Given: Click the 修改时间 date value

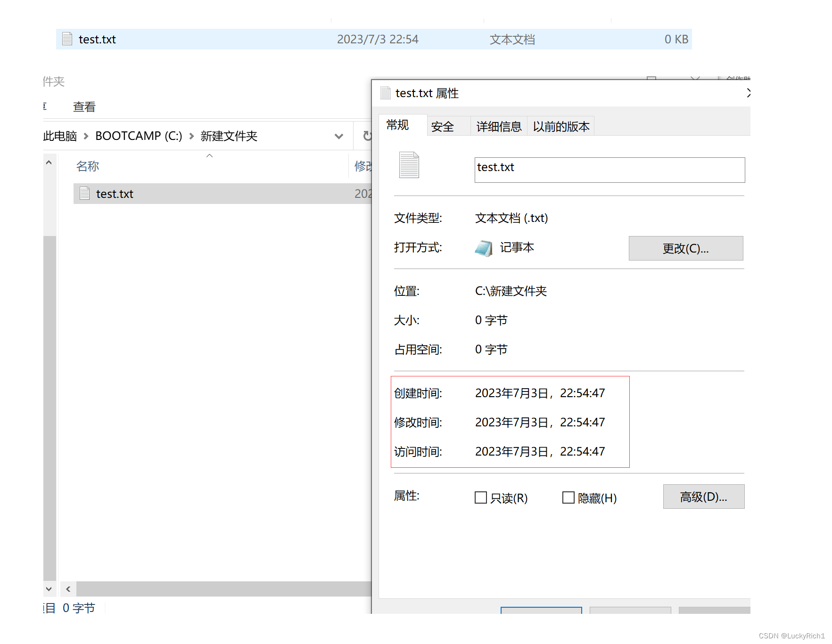Looking at the screenshot, I should coord(540,422).
